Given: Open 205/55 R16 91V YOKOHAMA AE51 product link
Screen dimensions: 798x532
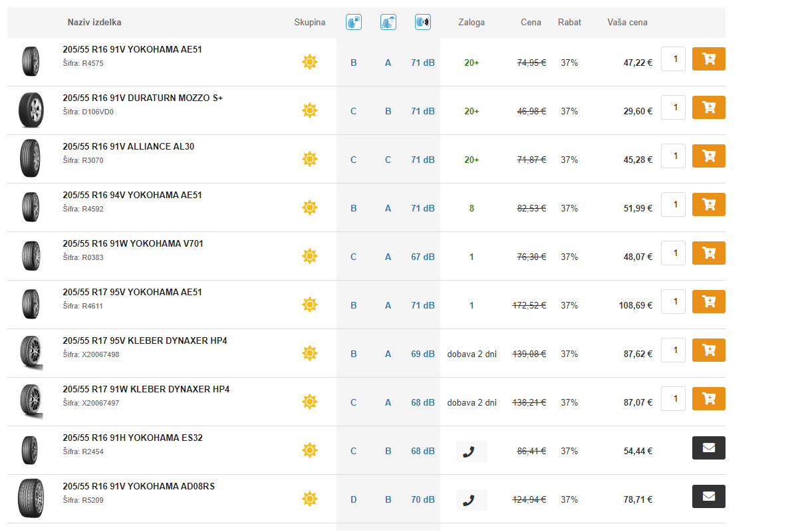Looking at the screenshot, I should click(132, 49).
